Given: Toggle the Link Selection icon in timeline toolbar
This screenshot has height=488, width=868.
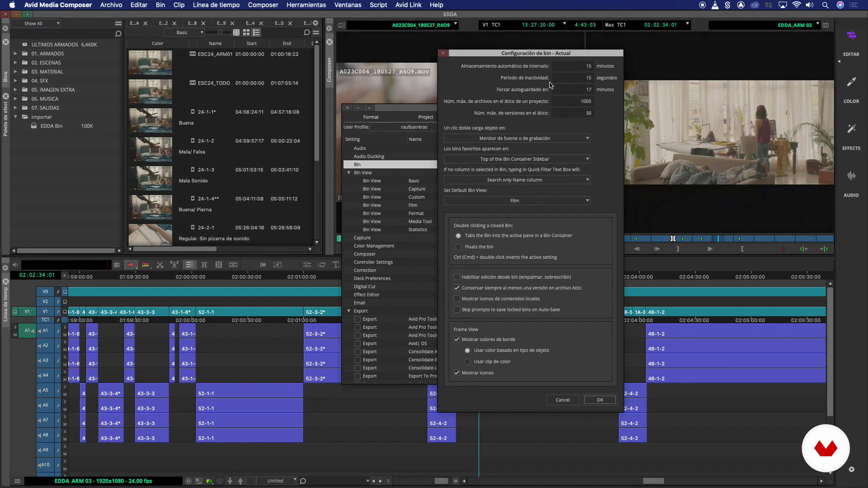Looking at the screenshot, I should coord(190,265).
